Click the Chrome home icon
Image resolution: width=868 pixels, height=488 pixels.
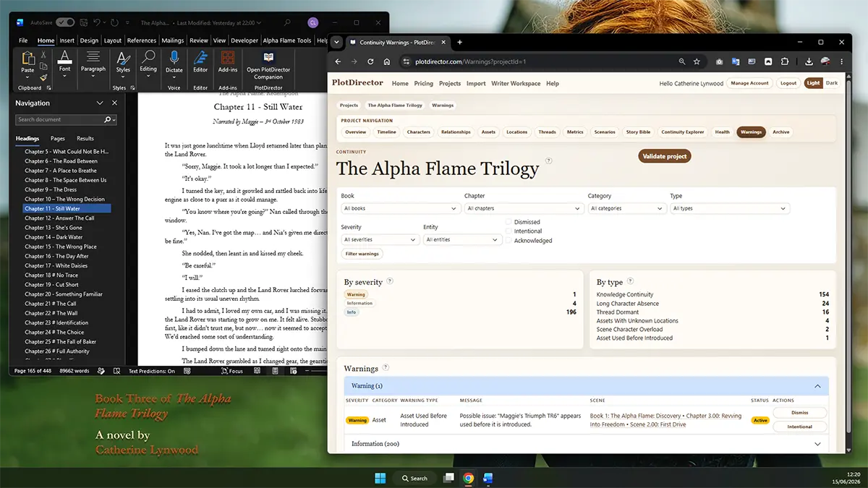tap(387, 62)
